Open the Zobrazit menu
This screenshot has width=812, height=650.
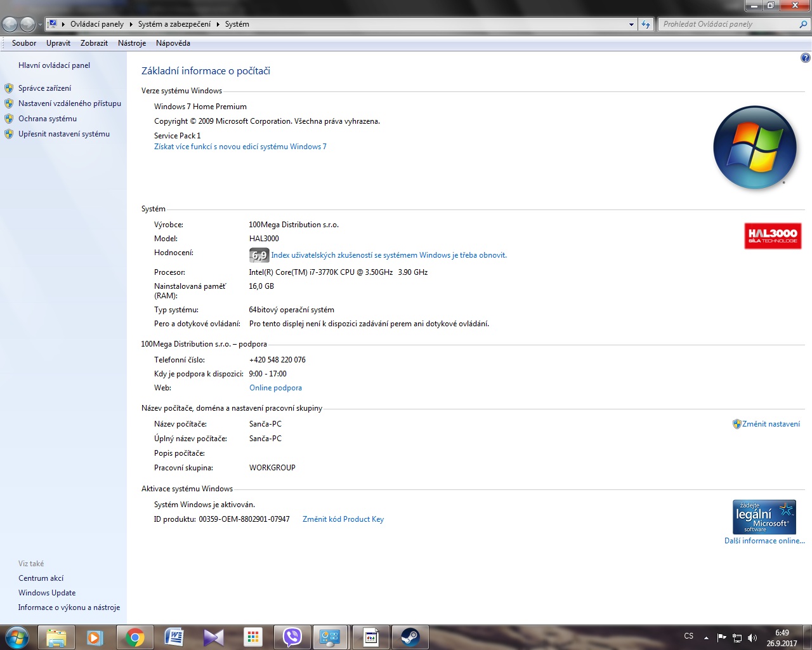[94, 43]
